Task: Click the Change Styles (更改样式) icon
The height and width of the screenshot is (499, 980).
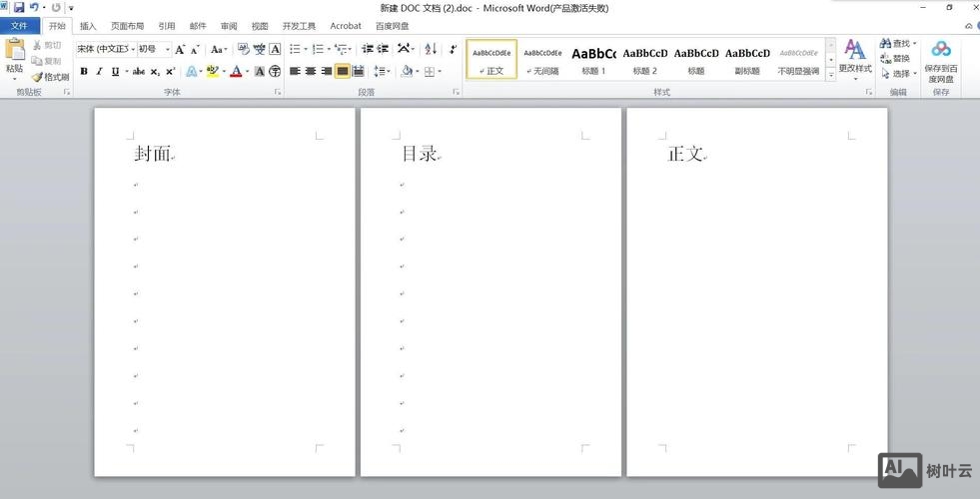Action: coord(855,49)
